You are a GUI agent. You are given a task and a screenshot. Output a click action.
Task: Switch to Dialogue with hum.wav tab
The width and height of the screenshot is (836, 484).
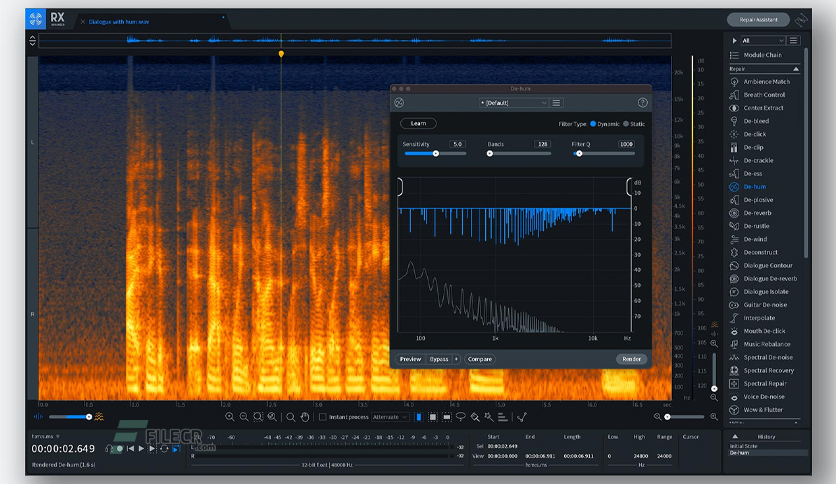(118, 22)
